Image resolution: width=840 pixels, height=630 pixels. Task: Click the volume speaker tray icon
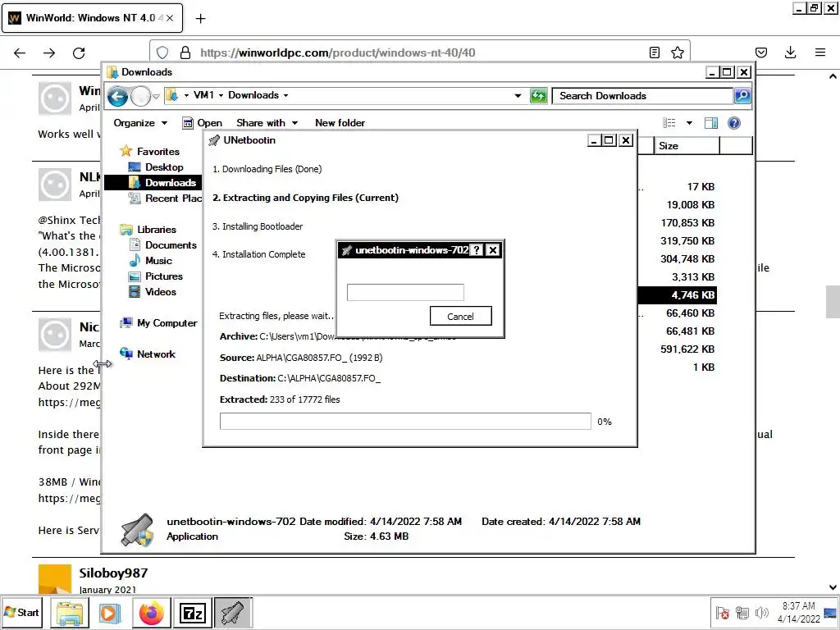tap(761, 612)
